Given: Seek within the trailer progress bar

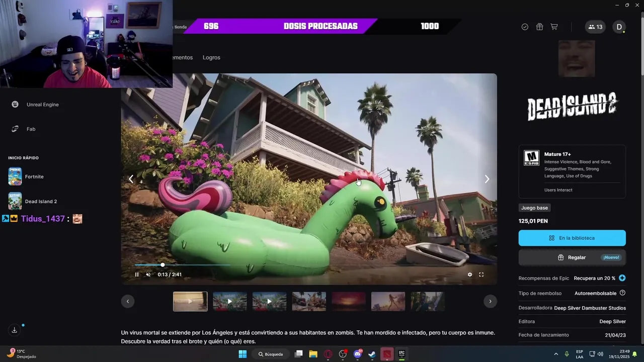Looking at the screenshot, I should tap(309, 264).
